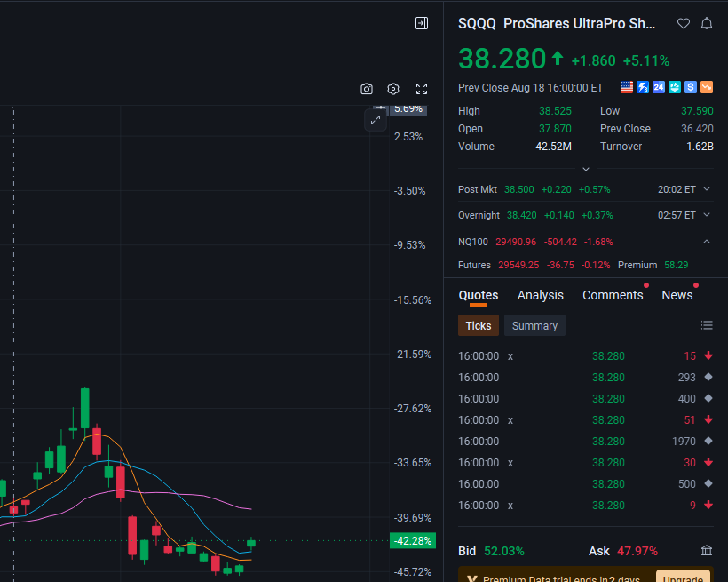Take a chart screenshot with camera icon
This screenshot has height=582, width=728.
click(367, 89)
